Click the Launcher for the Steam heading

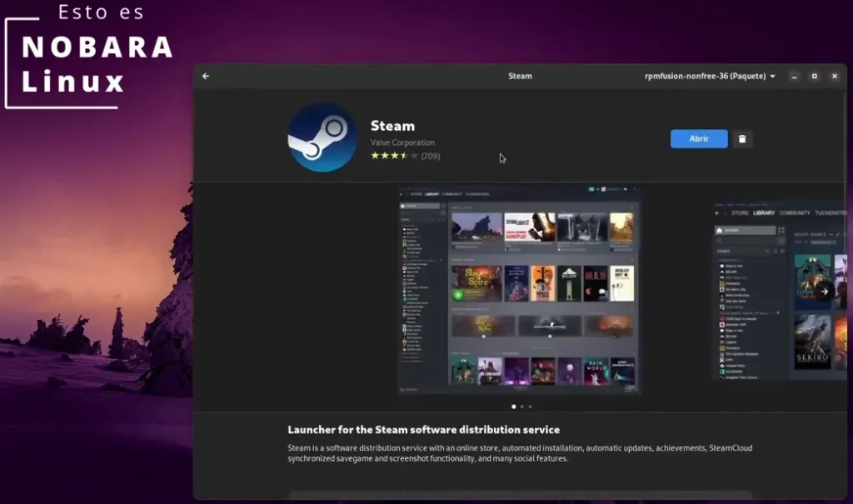point(423,429)
